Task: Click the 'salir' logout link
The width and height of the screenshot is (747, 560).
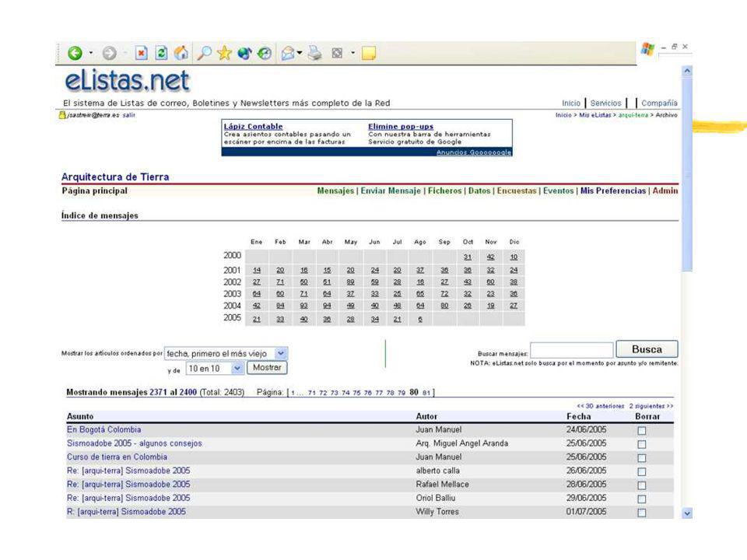Action: 128,115
